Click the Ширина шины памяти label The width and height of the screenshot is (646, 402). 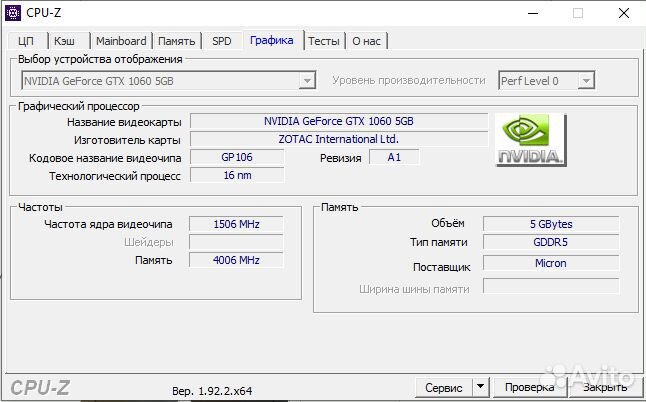coord(414,289)
